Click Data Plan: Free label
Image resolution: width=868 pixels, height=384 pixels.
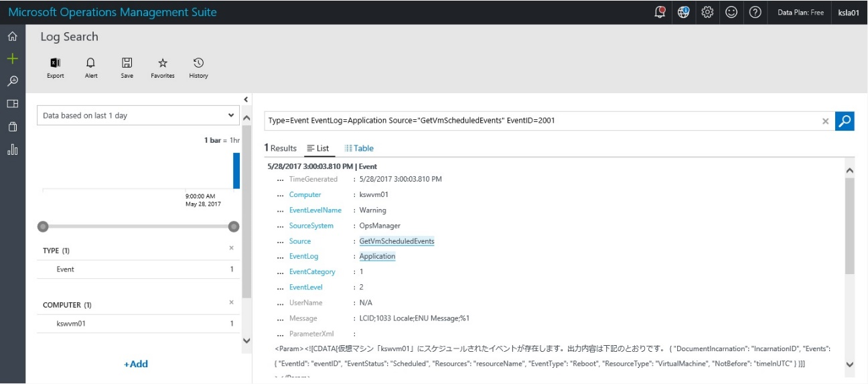[x=800, y=13]
